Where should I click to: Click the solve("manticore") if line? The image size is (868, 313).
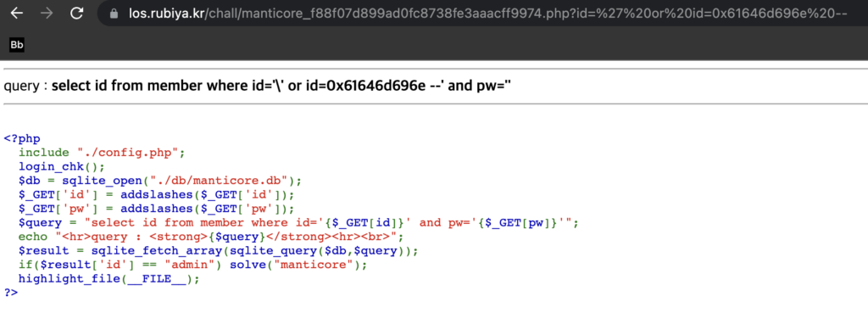coord(193,265)
